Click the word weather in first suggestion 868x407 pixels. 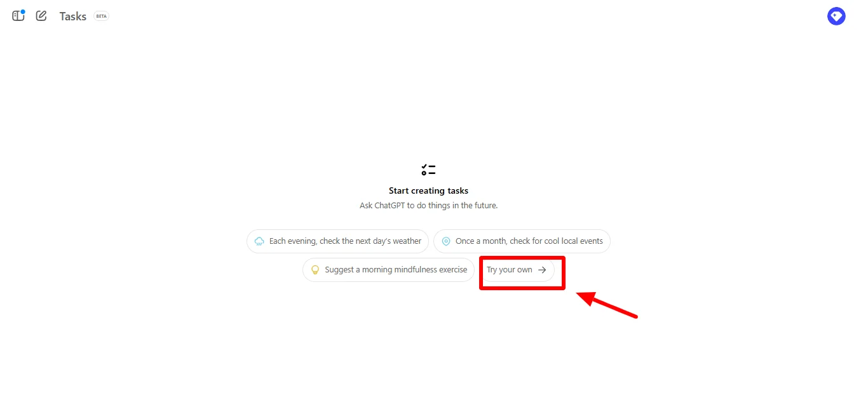tap(407, 241)
